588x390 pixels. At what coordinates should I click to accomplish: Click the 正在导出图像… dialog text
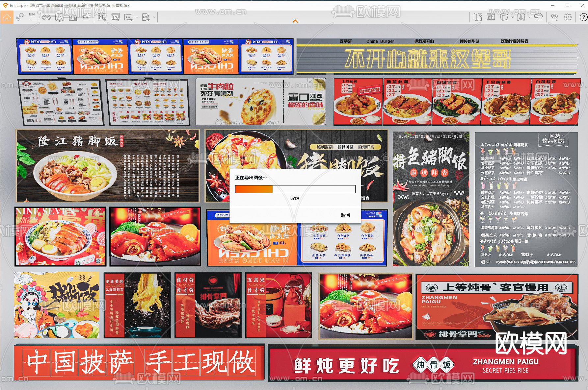point(251,178)
